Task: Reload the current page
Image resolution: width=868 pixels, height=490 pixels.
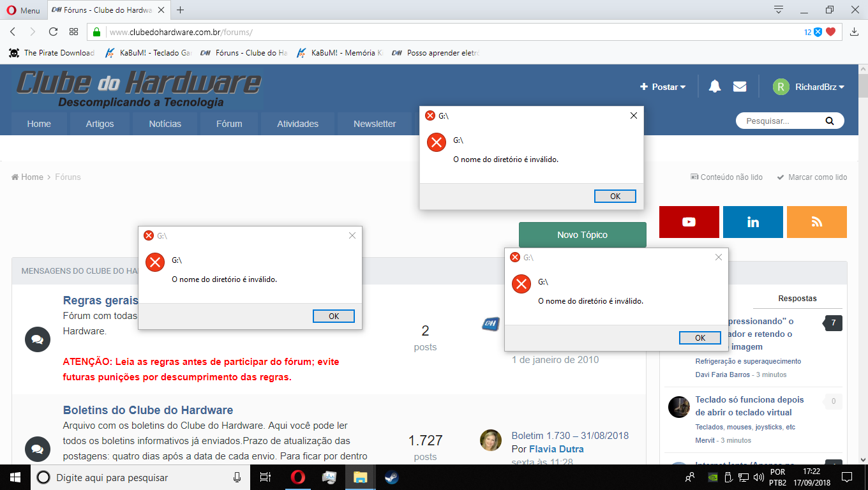Action: (54, 32)
